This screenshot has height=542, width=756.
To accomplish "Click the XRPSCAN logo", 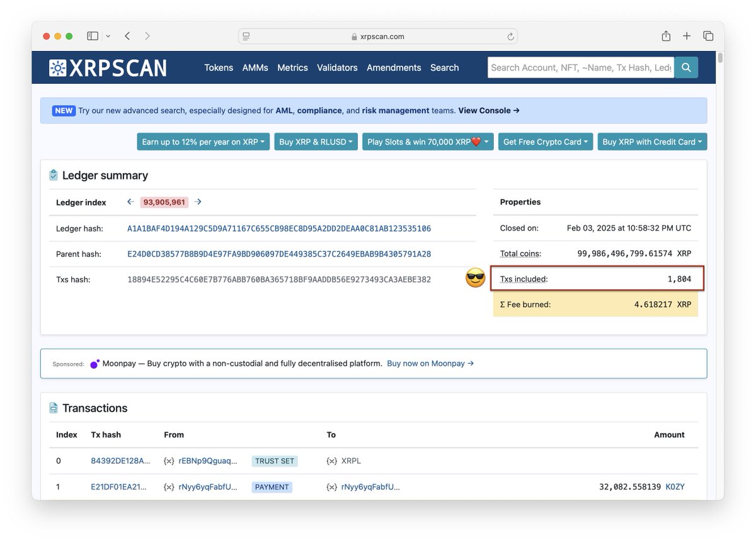I will [108, 67].
